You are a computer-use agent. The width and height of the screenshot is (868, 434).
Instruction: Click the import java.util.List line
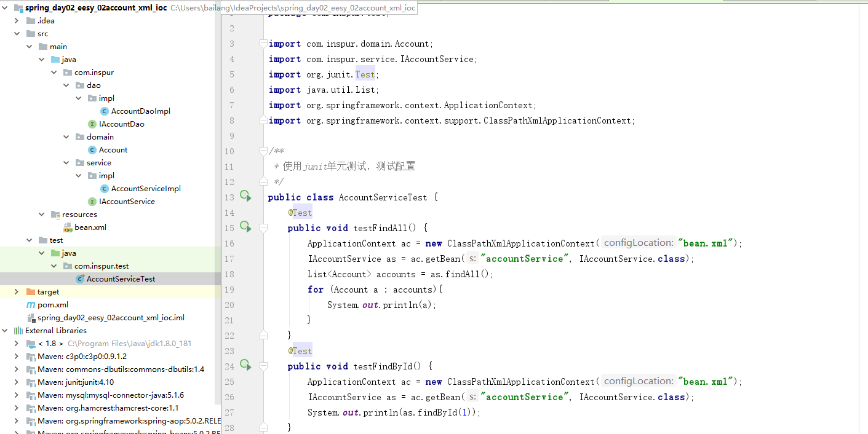324,90
